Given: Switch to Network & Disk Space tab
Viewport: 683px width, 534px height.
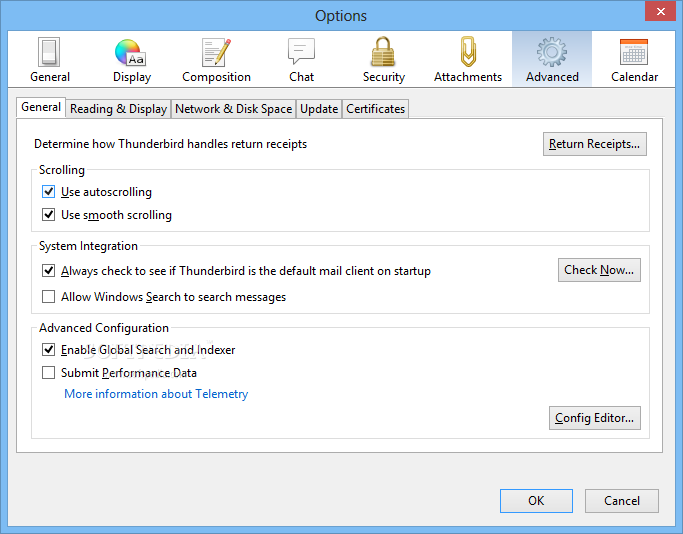Looking at the screenshot, I should 233,109.
